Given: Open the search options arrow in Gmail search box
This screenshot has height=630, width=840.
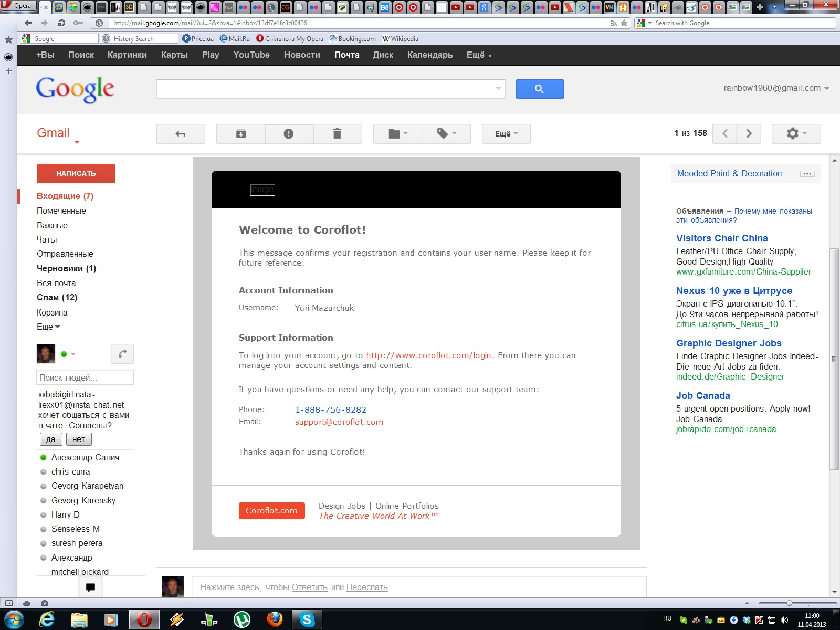Looking at the screenshot, I should tap(498, 89).
